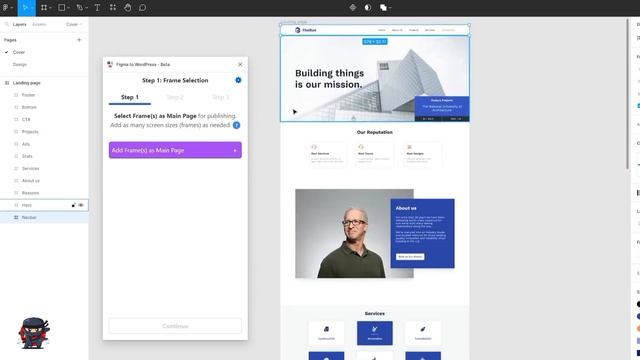
Task: Click the portrait photo of man
Action: (354, 233)
